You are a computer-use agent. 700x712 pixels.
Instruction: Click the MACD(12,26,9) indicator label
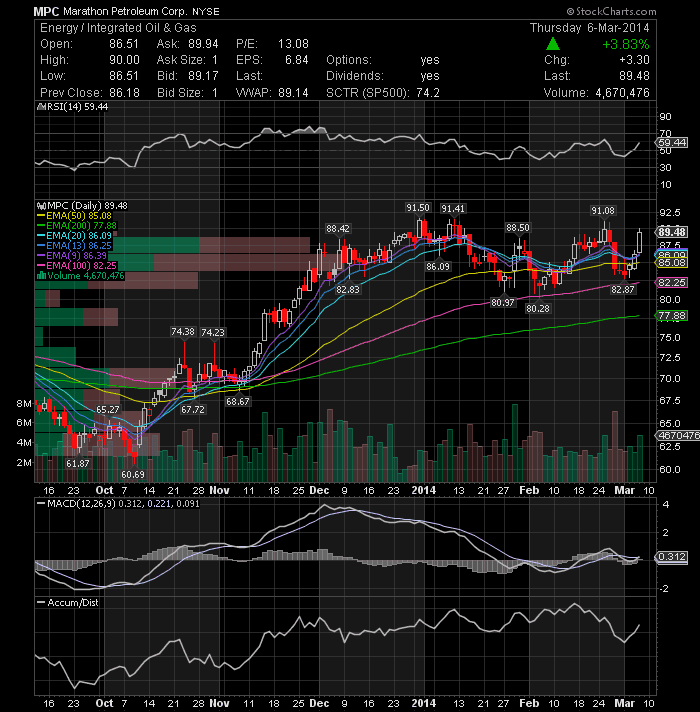click(x=118, y=504)
